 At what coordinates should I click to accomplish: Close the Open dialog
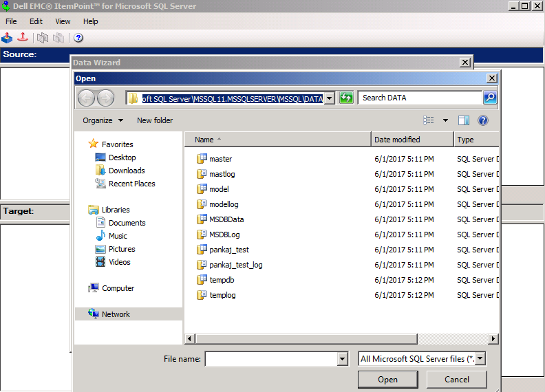(492, 78)
